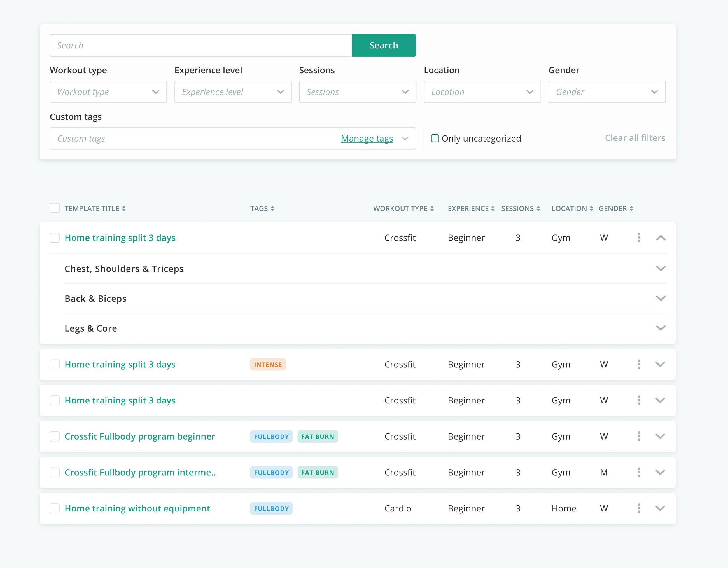Open the Custom tags dropdown arrow
The image size is (728, 568).
coord(405,138)
